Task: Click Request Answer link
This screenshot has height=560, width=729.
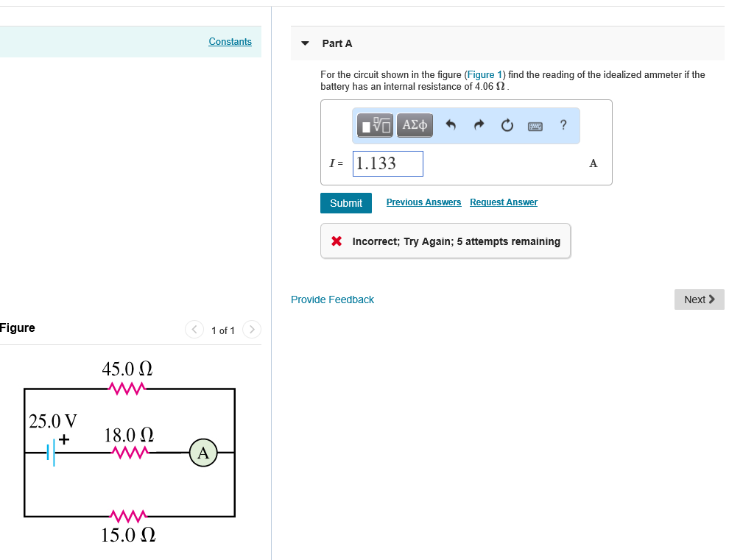Action: tap(504, 202)
